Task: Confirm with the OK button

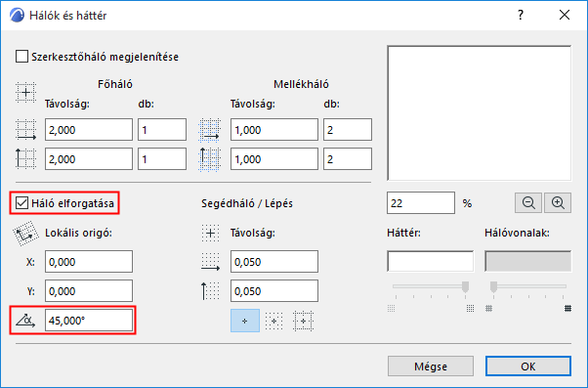Action: (528, 366)
